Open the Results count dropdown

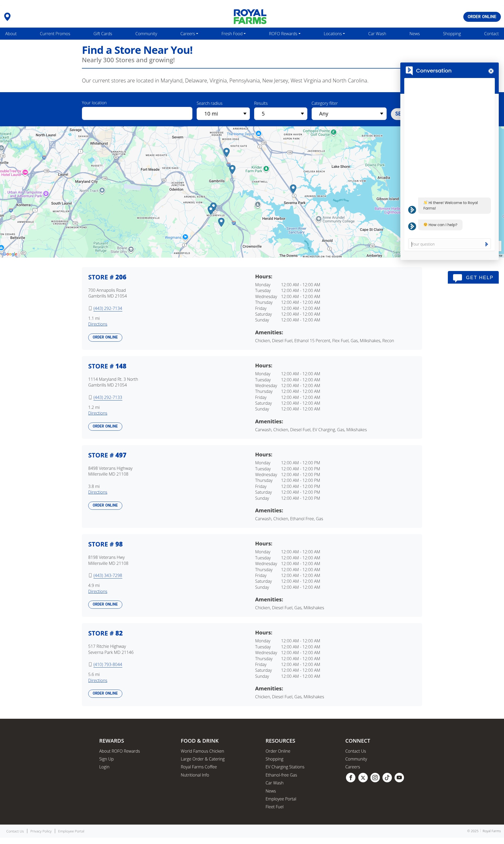pos(281,114)
